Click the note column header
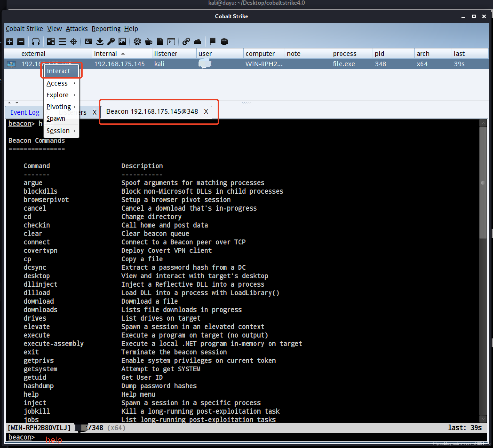Screen dimensions: 493x448 [x=308, y=54]
